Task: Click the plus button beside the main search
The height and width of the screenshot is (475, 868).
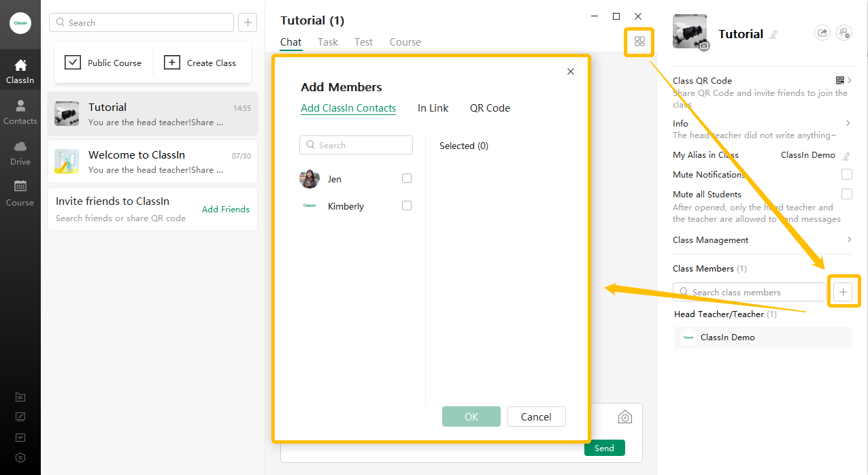Action: 248,22
